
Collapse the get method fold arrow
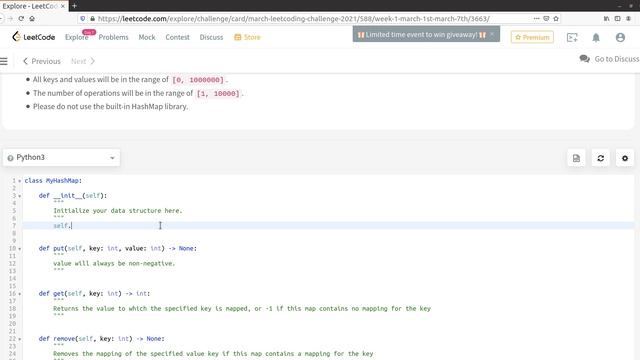coord(19,294)
